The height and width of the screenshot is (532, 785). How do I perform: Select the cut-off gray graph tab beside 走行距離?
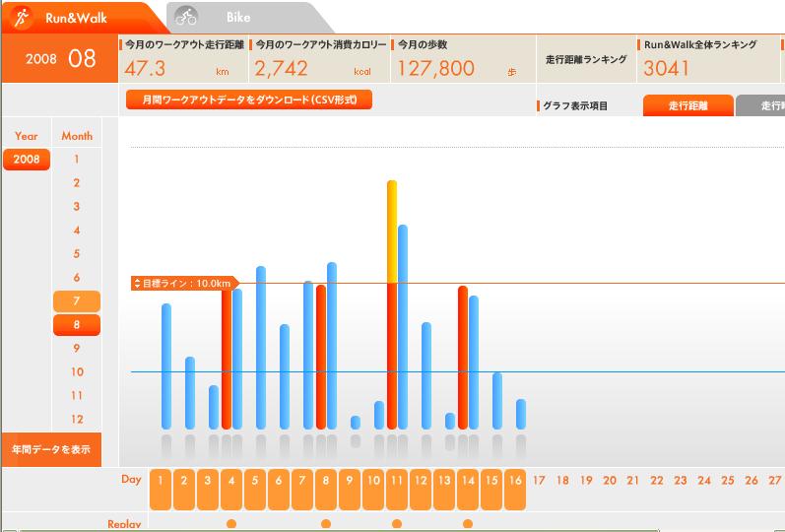coord(760,105)
